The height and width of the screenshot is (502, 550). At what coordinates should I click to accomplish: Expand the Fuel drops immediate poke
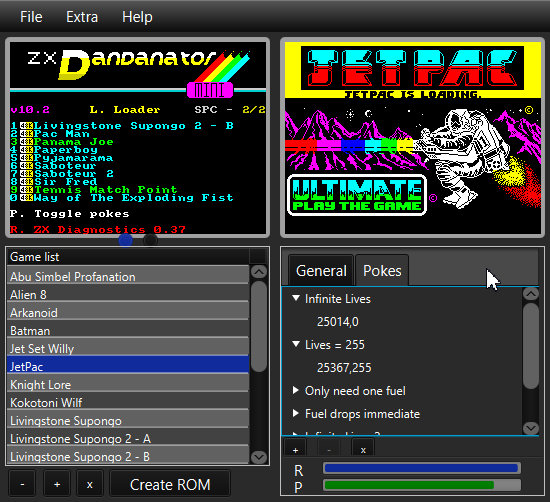pyautogui.click(x=296, y=413)
